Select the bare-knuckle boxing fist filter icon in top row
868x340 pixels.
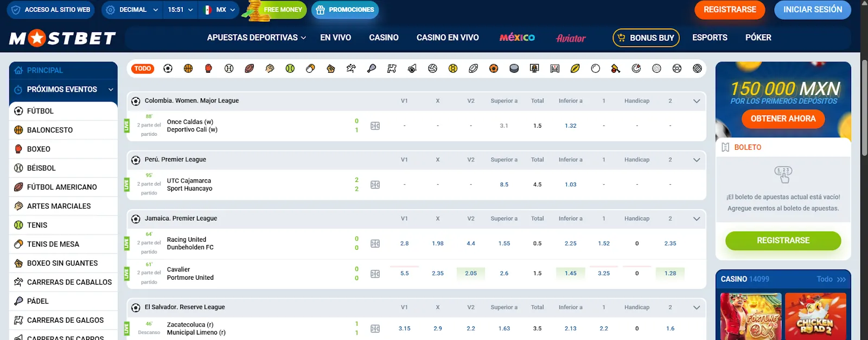[x=331, y=68]
